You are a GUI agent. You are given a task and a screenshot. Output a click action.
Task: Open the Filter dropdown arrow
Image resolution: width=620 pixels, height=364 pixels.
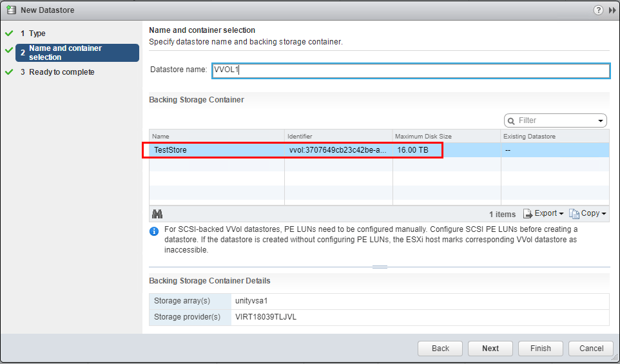click(x=601, y=120)
